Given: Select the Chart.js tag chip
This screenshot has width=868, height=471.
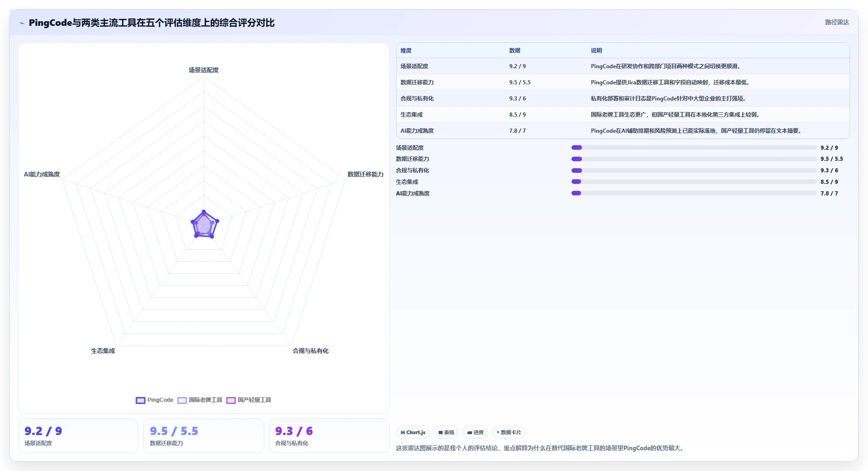Looking at the screenshot, I should tap(413, 432).
